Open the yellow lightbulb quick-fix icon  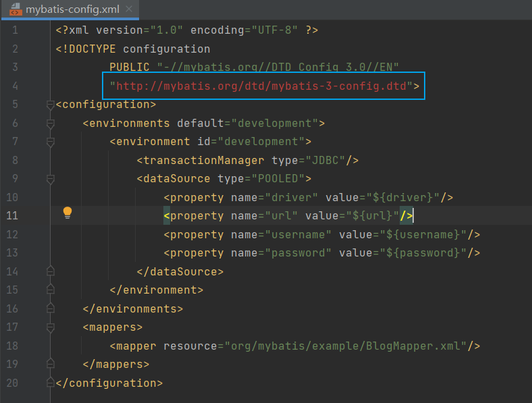(68, 213)
